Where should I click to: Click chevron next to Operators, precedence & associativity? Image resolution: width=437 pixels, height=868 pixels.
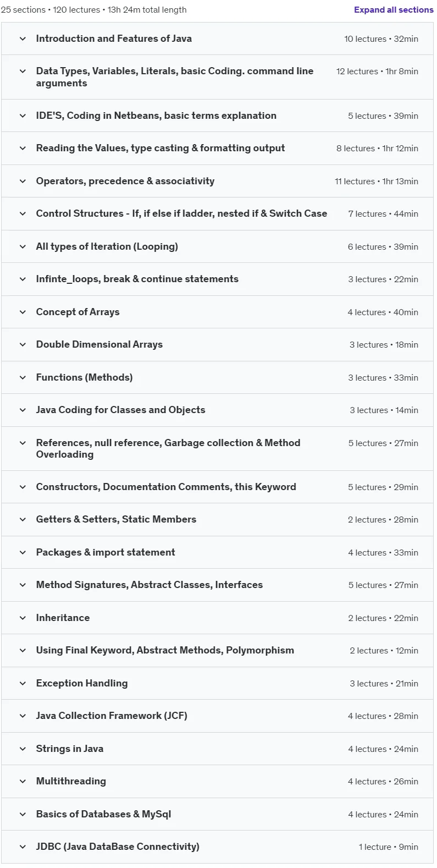(x=23, y=181)
